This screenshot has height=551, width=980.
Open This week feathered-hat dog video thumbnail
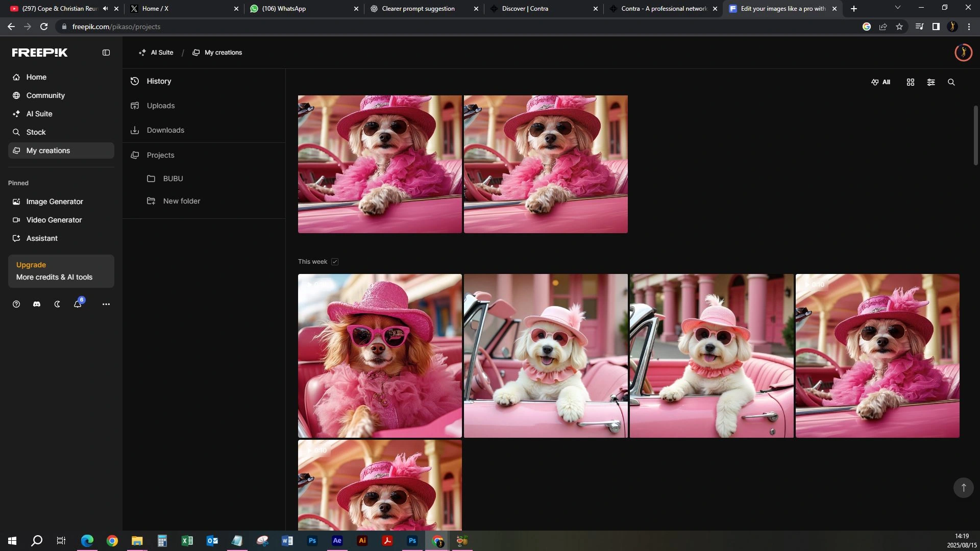click(877, 356)
